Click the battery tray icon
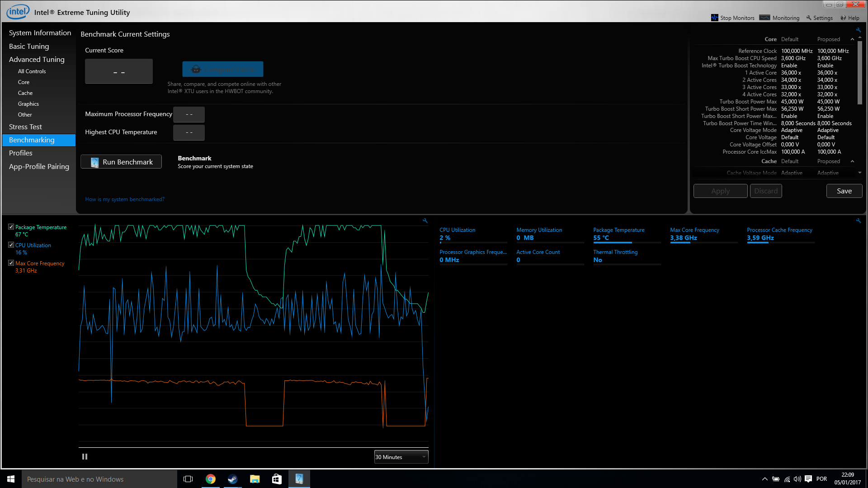Viewport: 868px width, 488px height. coord(776,479)
